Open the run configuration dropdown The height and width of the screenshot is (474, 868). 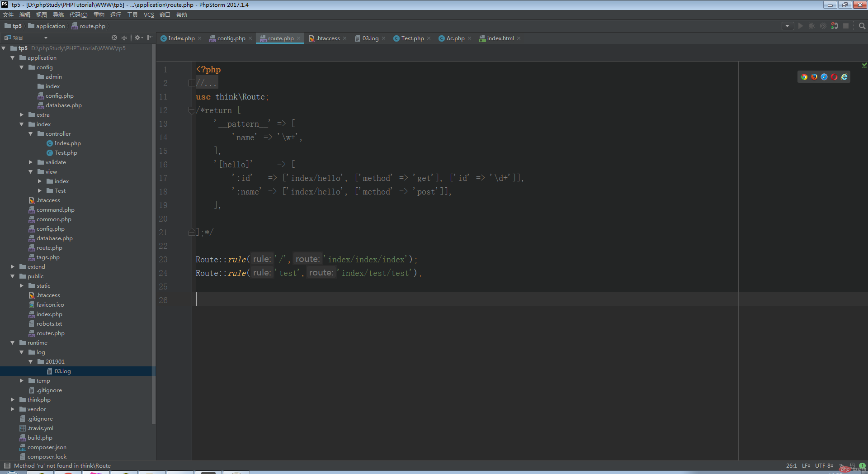click(788, 26)
